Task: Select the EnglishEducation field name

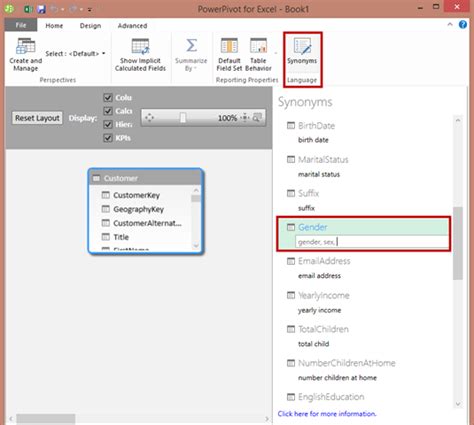Action: (x=331, y=397)
